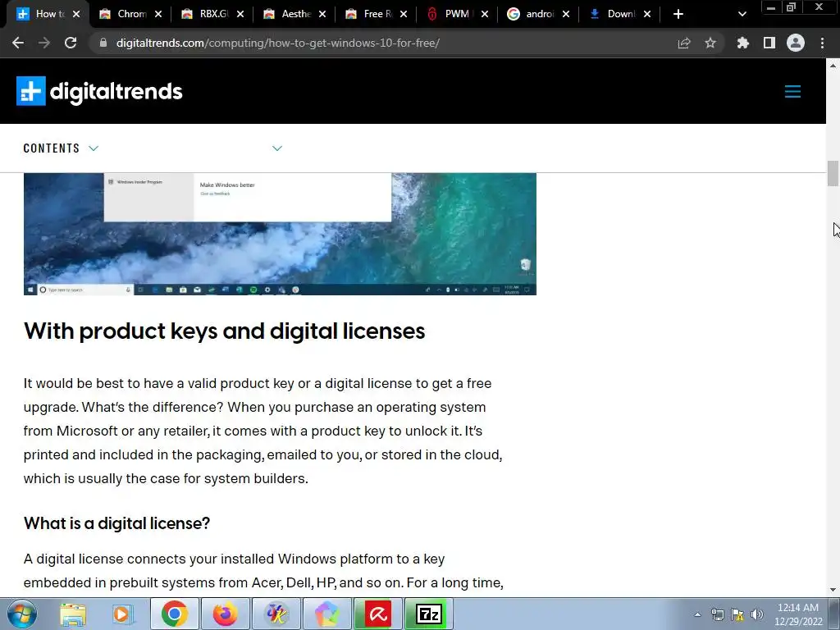
Task: Click the address bar URL
Action: point(278,43)
